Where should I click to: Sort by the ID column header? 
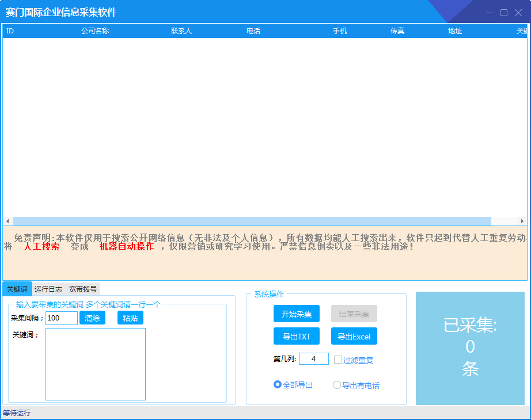(10, 31)
